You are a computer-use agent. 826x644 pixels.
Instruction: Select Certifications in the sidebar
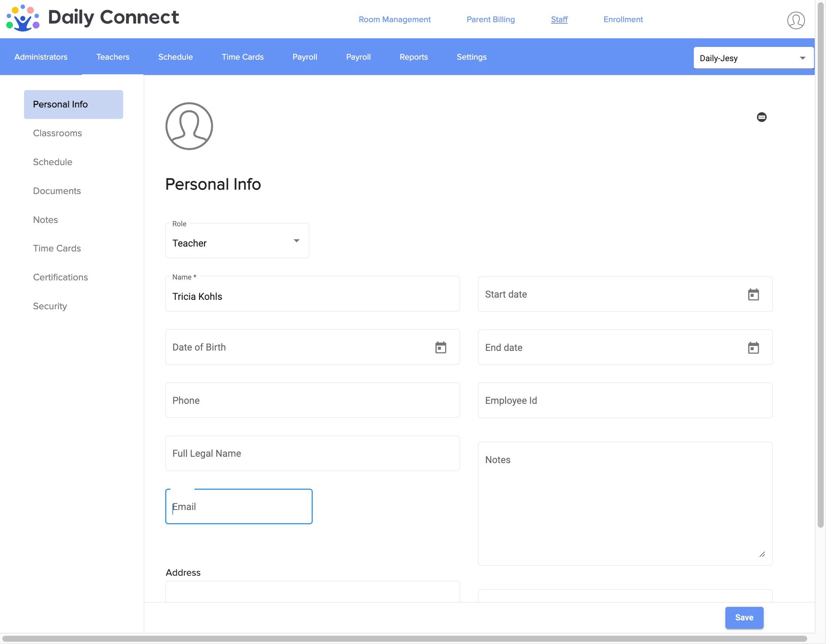click(60, 277)
